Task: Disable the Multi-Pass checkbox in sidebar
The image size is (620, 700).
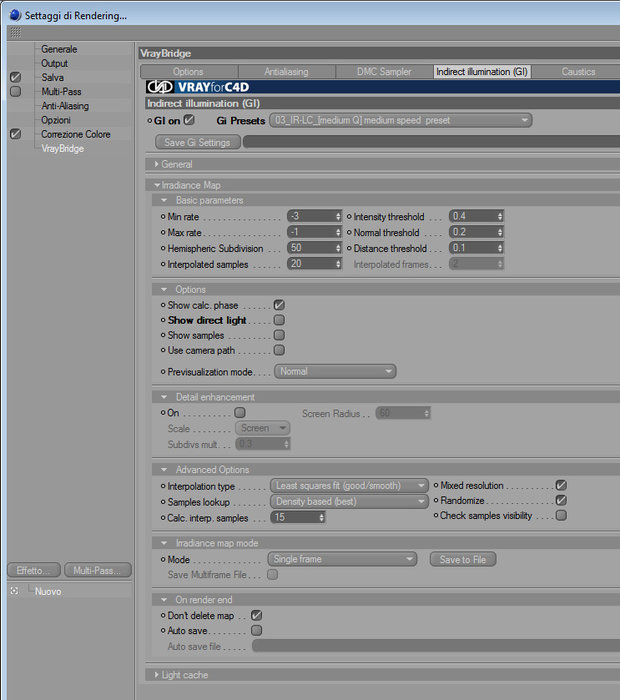Action: click(x=15, y=92)
